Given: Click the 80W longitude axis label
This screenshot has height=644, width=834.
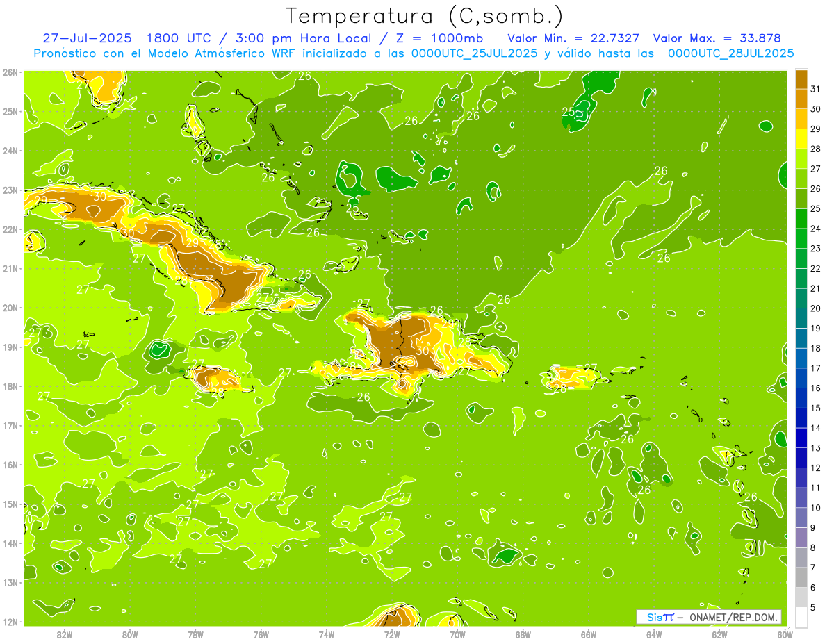Looking at the screenshot, I should (x=130, y=634).
